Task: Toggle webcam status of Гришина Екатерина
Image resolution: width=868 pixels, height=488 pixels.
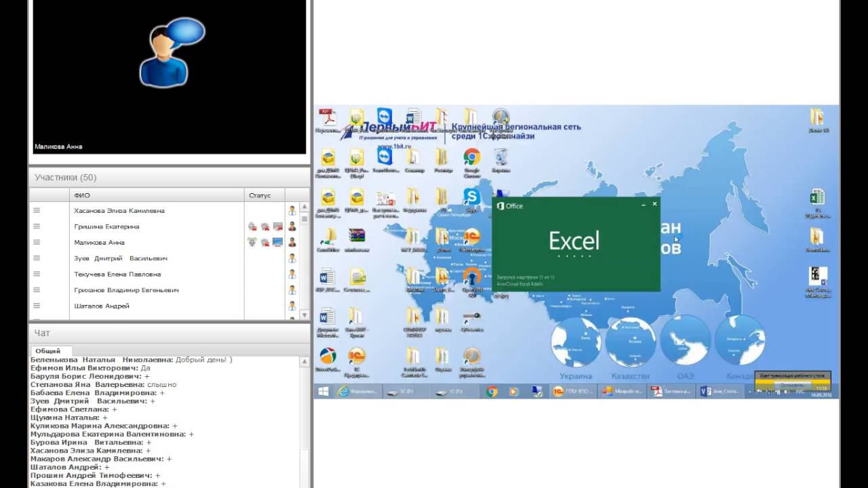Action: [265, 226]
